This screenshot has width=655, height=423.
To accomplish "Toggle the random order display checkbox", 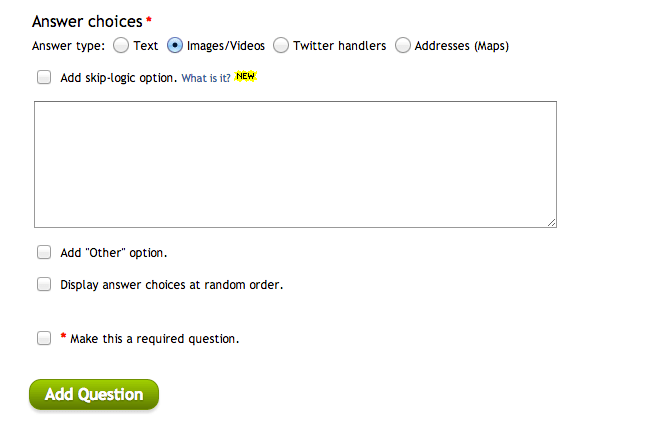I will [44, 284].
